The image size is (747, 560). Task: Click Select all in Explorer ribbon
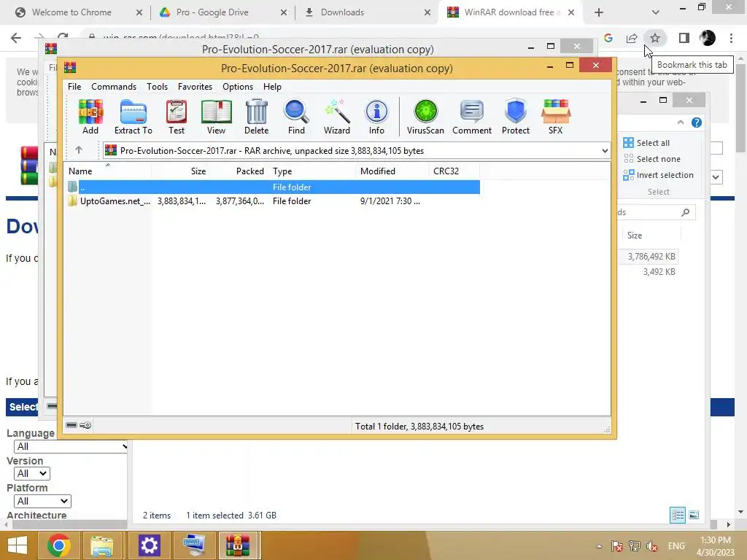pyautogui.click(x=646, y=143)
